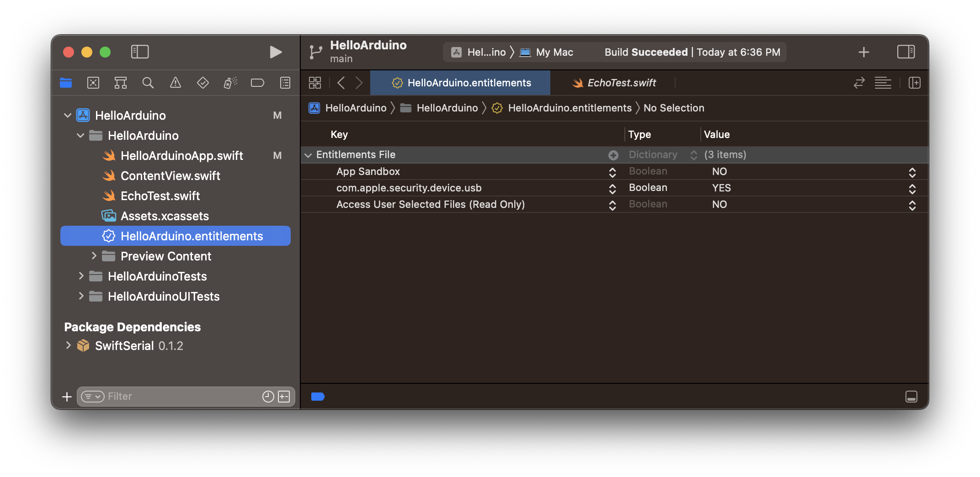The height and width of the screenshot is (477, 980).
Task: Open the Issue navigator warning icon
Action: (x=176, y=83)
